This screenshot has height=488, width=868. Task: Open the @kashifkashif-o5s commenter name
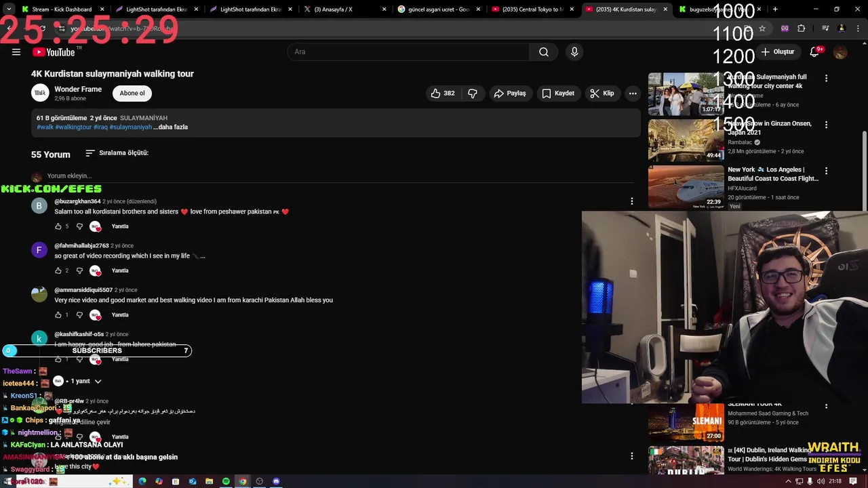coord(79,334)
